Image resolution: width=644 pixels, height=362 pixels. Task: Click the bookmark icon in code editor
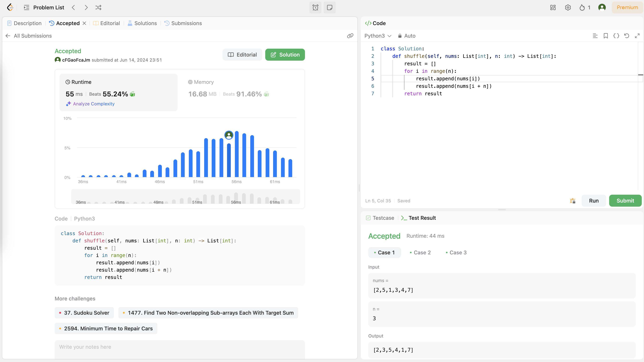[x=605, y=36]
